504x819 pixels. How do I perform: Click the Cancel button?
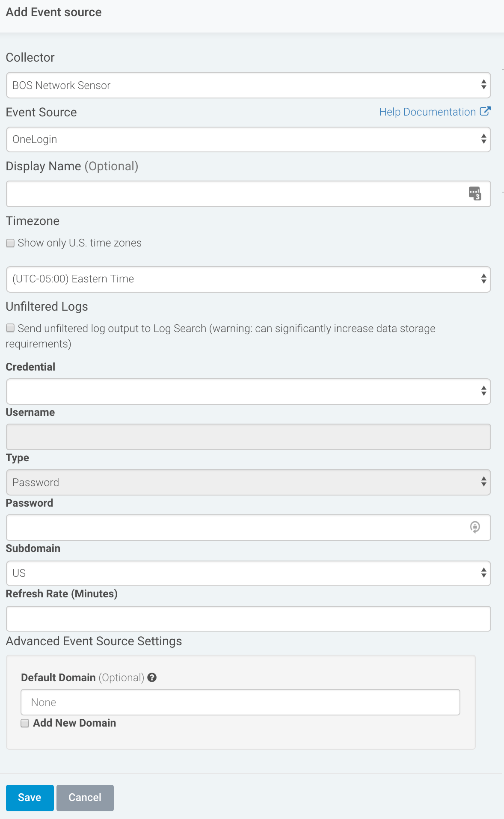click(85, 798)
